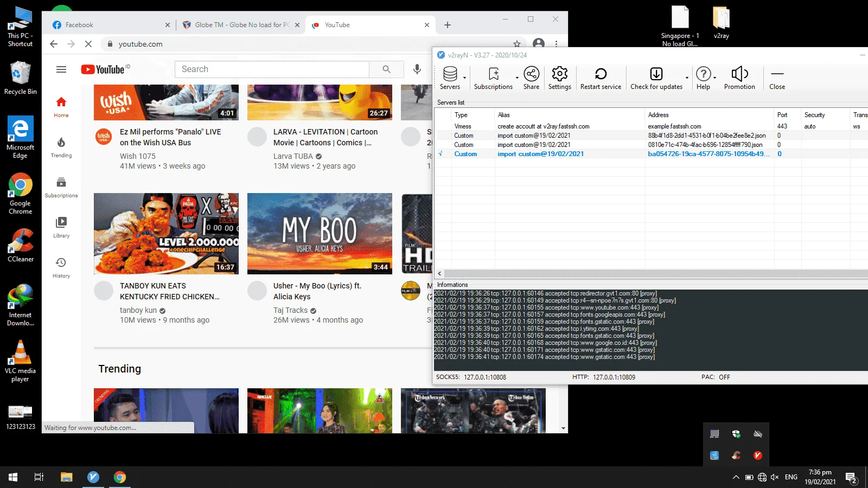Viewport: 868px width, 488px height.
Task: Start YouTube voice search with microphone
Action: (x=417, y=69)
